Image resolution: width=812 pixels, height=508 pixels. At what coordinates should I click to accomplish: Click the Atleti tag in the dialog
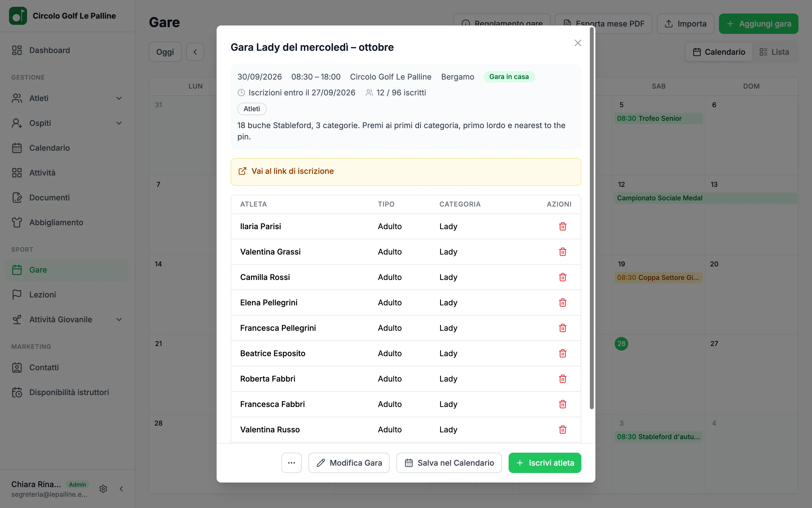252,109
